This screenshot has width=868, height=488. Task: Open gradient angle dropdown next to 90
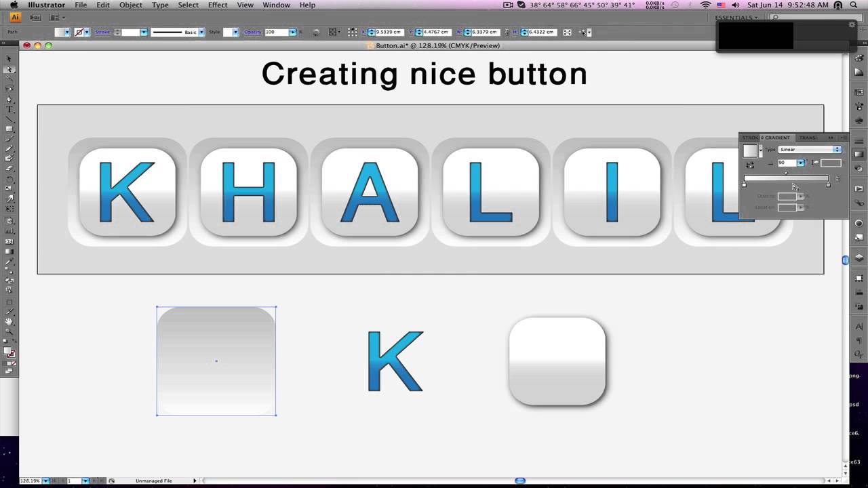[801, 163]
